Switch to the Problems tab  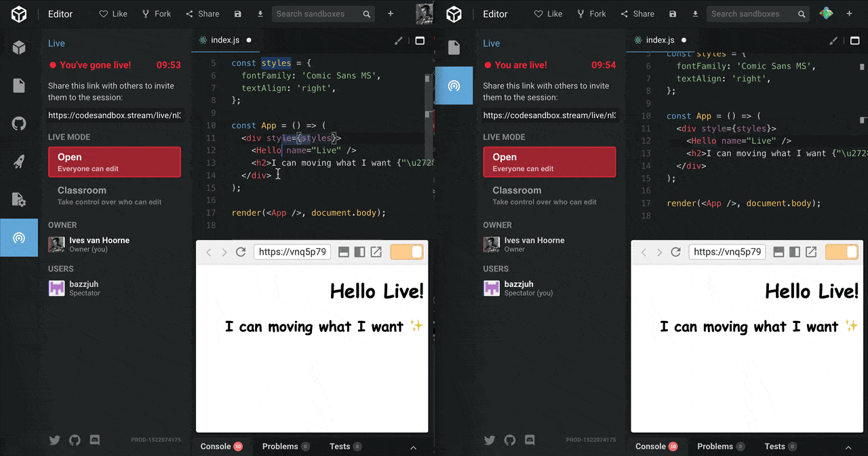[x=281, y=446]
